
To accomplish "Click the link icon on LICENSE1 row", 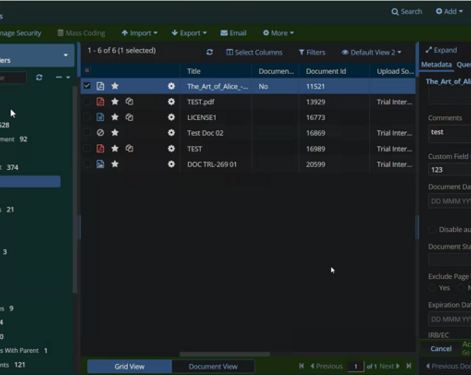I will tap(129, 117).
